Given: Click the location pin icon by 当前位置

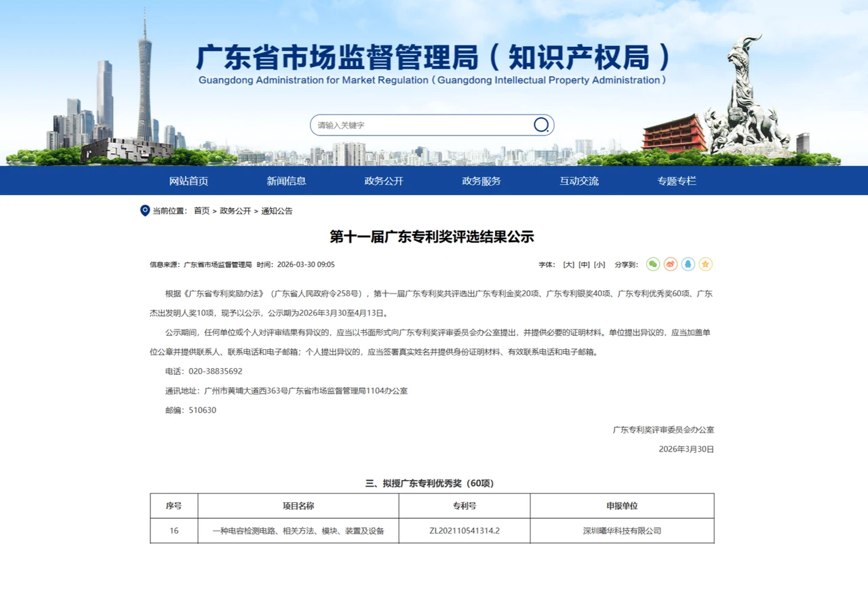Looking at the screenshot, I should [x=144, y=211].
